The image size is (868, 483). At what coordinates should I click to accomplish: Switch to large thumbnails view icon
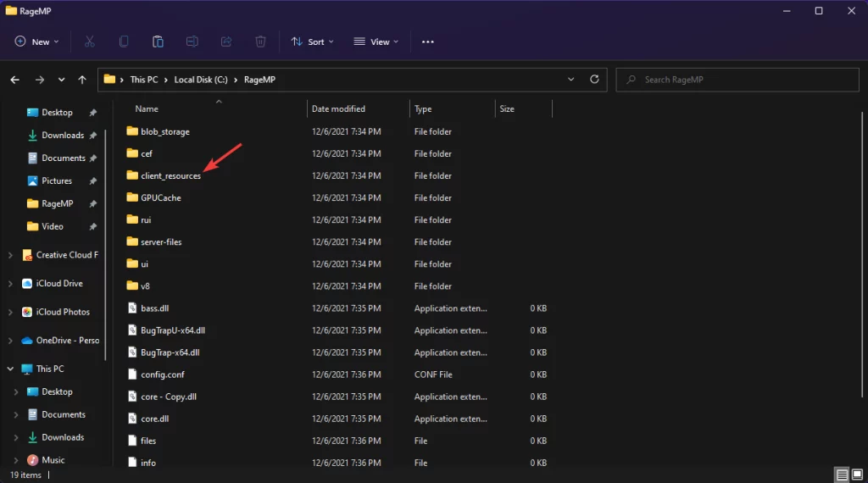click(857, 475)
